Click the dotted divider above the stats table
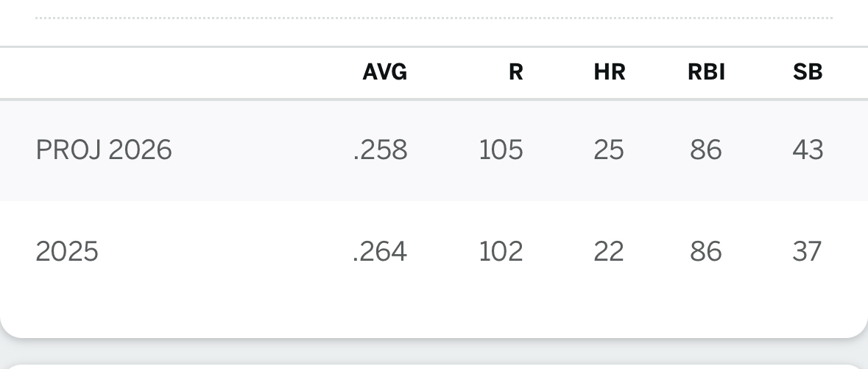868x369 pixels. pyautogui.click(x=434, y=18)
